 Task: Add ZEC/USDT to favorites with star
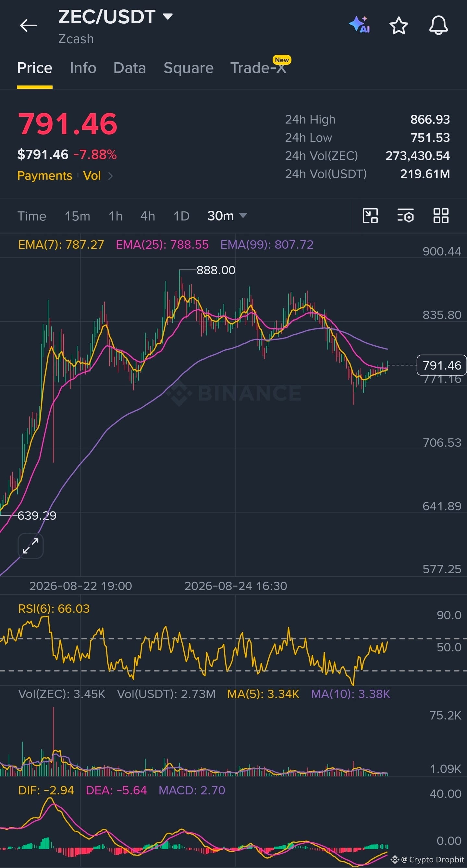coord(399,26)
